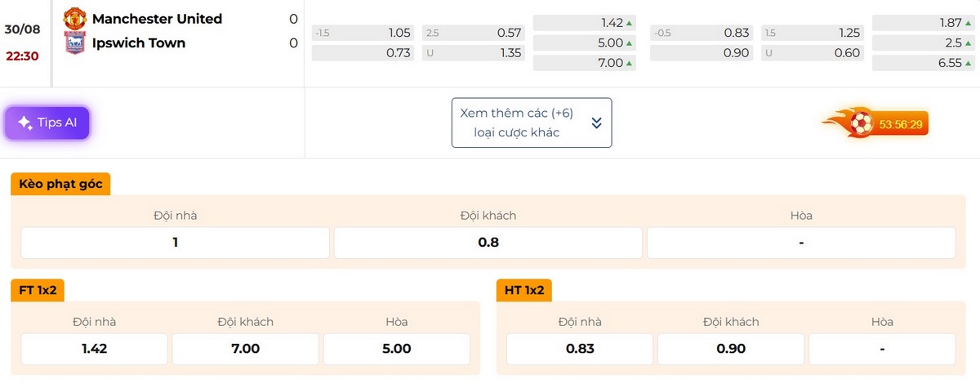Viewport: 980px width, 384px height.
Task: Click the 'Kèo phạt góc' section label
Action: (x=60, y=184)
